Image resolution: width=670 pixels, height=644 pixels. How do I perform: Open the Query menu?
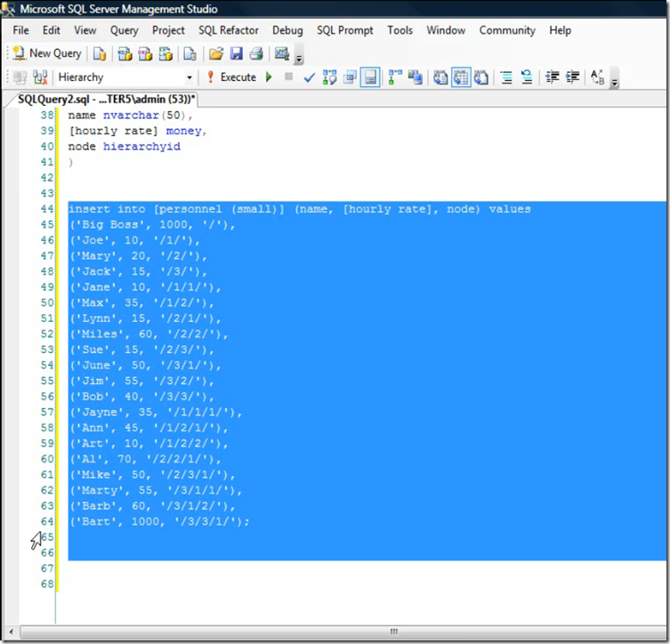125,30
